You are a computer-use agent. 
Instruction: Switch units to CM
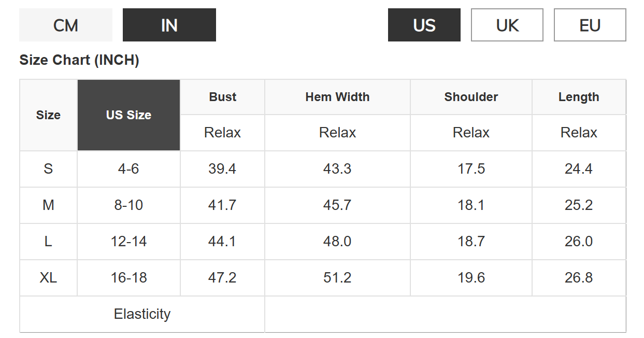(66, 25)
